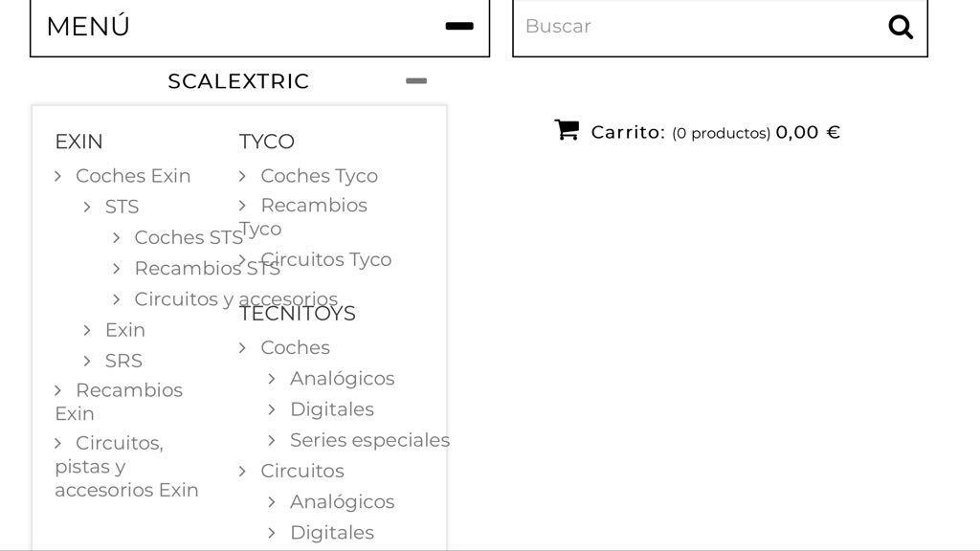Image resolution: width=980 pixels, height=551 pixels.
Task: Go to Coches STS link
Action: click(x=189, y=237)
